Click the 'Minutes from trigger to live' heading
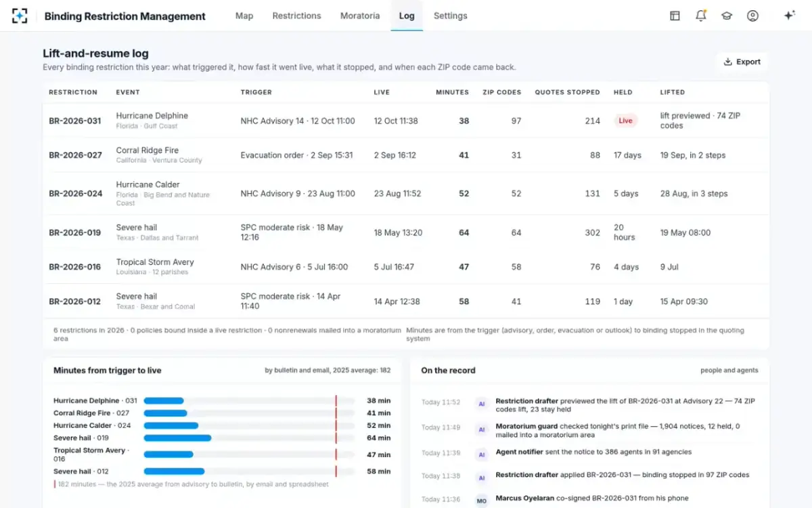 click(x=108, y=371)
